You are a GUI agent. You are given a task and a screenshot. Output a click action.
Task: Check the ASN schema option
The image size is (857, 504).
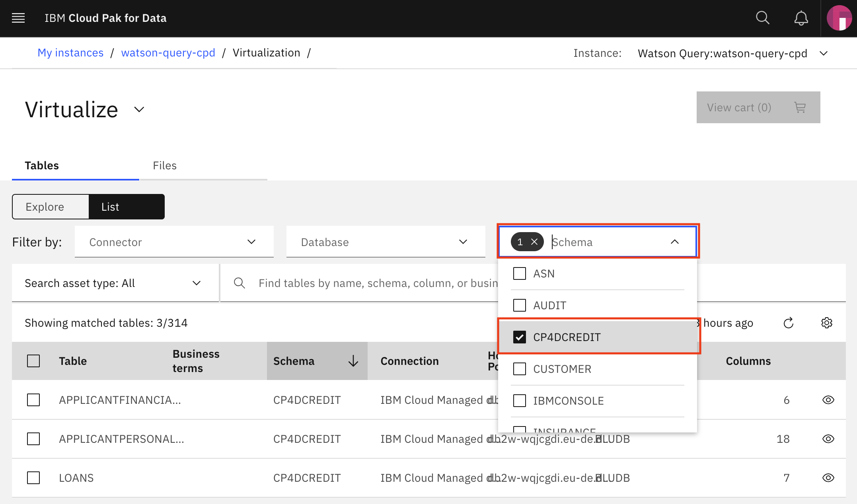[x=519, y=273]
